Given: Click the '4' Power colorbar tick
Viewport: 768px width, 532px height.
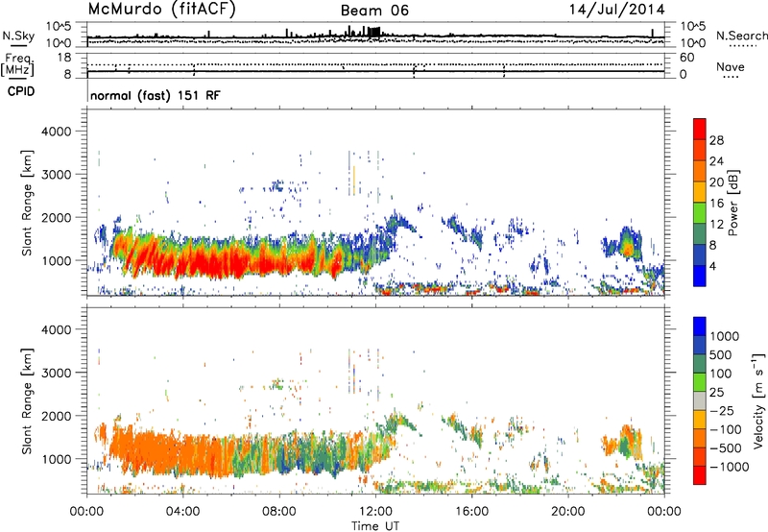Looking at the screenshot, I should point(712,266).
